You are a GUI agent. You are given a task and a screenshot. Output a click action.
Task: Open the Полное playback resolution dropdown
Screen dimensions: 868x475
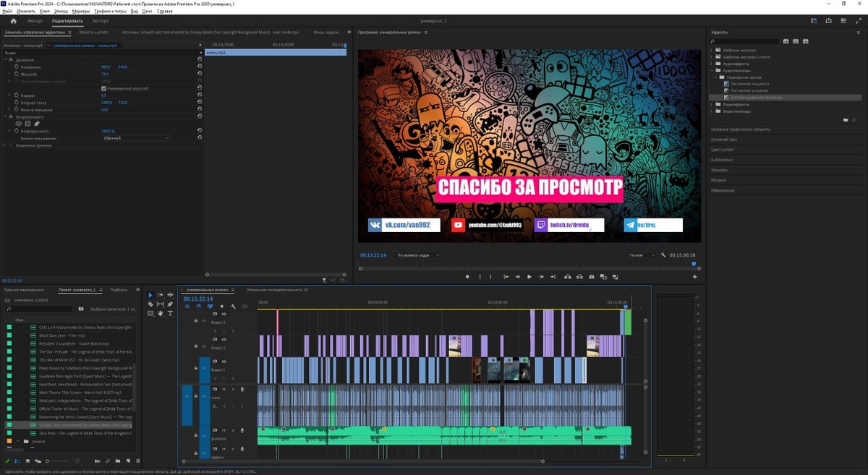(x=641, y=255)
